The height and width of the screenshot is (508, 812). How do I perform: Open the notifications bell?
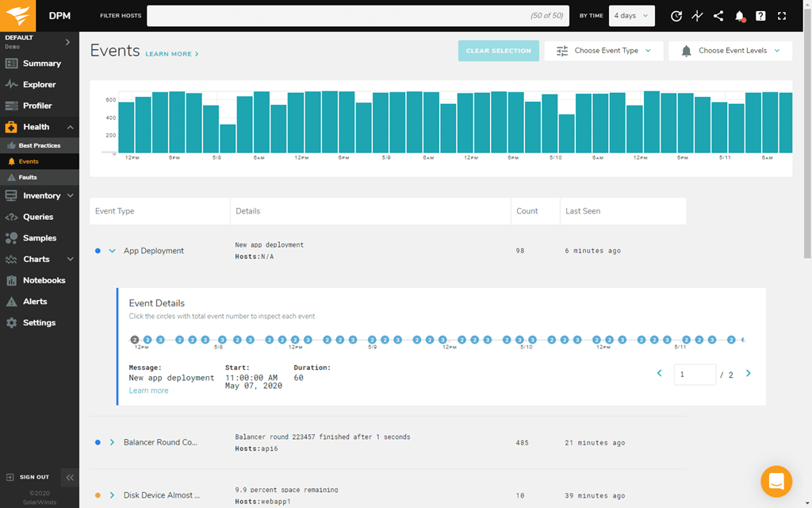(x=740, y=16)
